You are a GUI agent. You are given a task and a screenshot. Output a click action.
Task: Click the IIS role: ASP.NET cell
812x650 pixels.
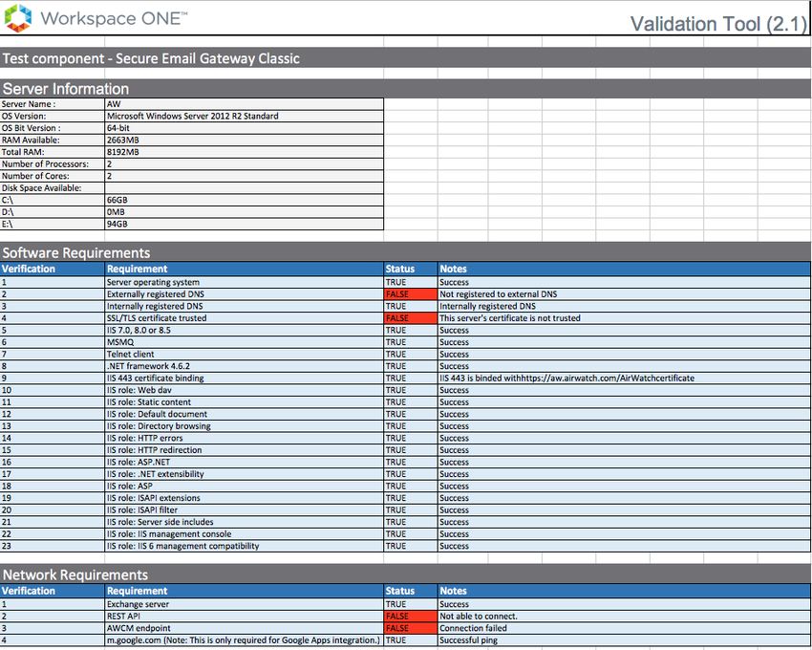click(244, 462)
